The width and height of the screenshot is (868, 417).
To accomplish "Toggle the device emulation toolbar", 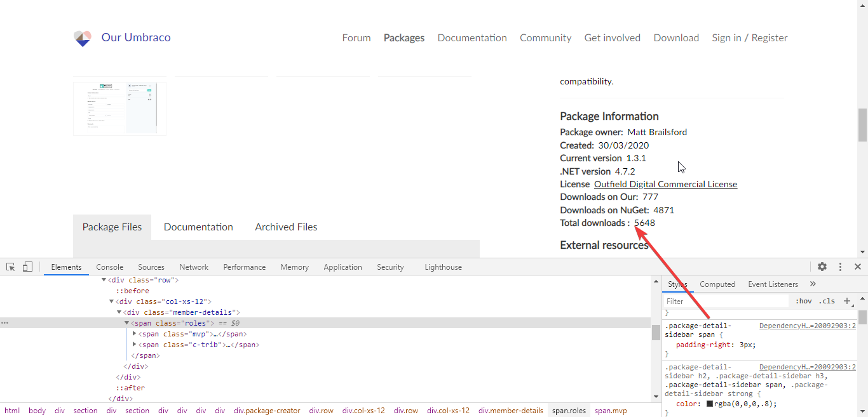I will point(27,267).
